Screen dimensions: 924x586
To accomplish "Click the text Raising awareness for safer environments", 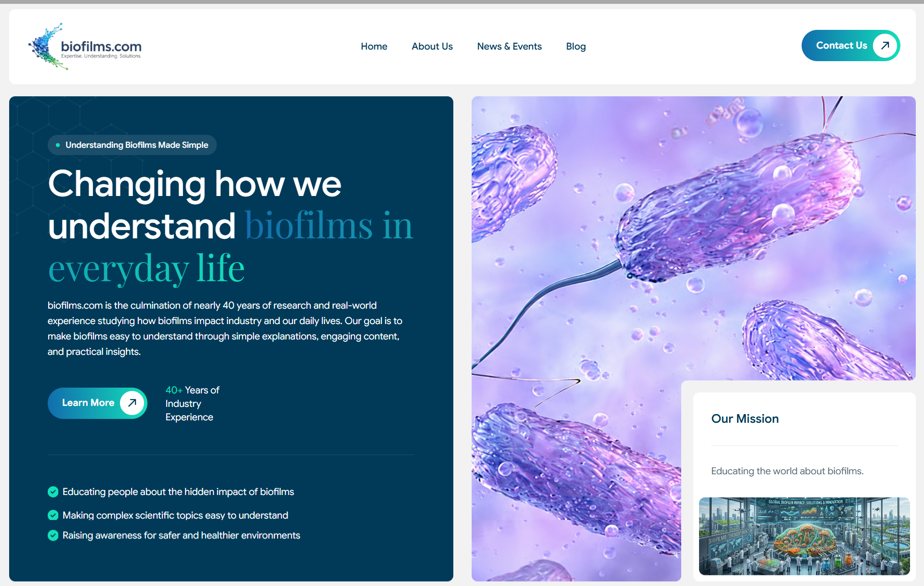I will click(181, 535).
